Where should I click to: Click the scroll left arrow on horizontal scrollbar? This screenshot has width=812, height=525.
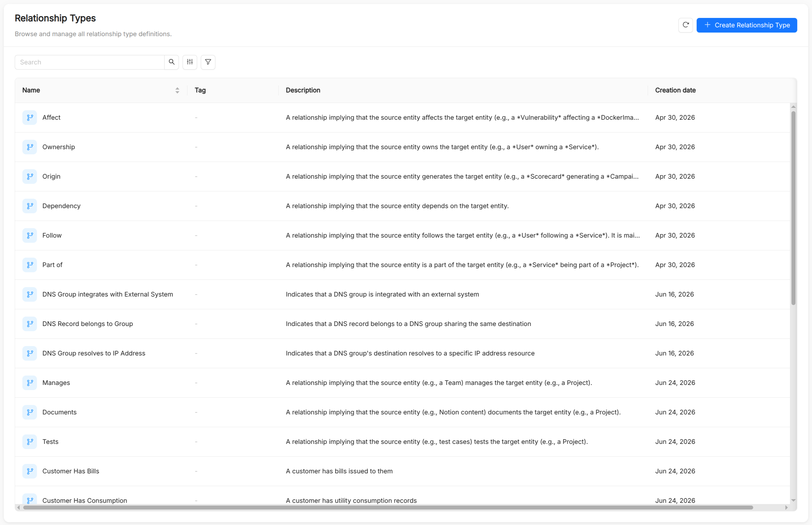(x=19, y=508)
